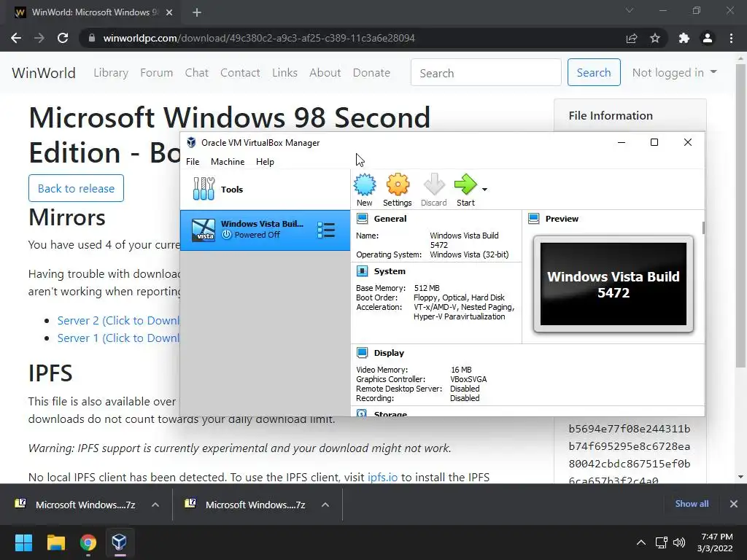Click the VirtualBox details pane scrollbar
The image size is (747, 560).
coord(703,227)
